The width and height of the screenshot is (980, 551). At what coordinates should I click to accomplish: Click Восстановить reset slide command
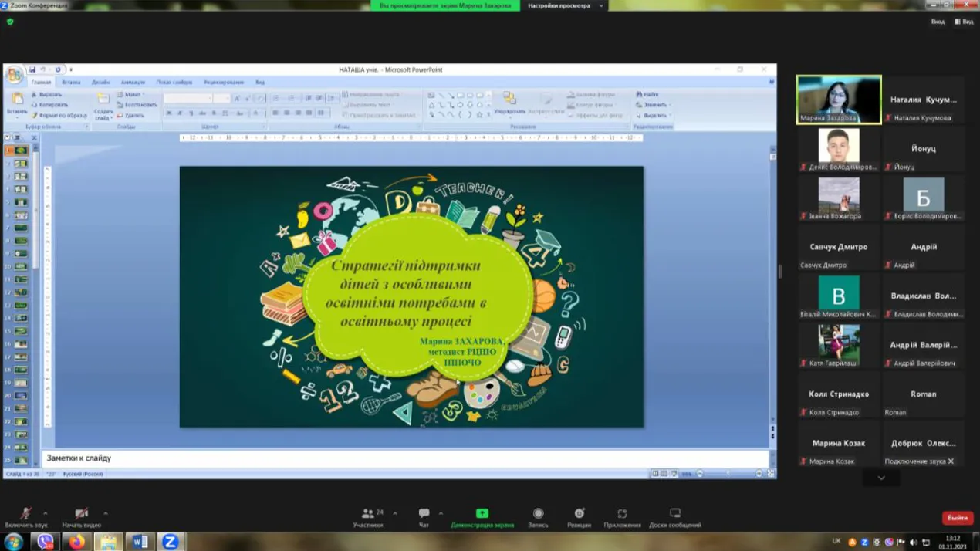(x=137, y=104)
